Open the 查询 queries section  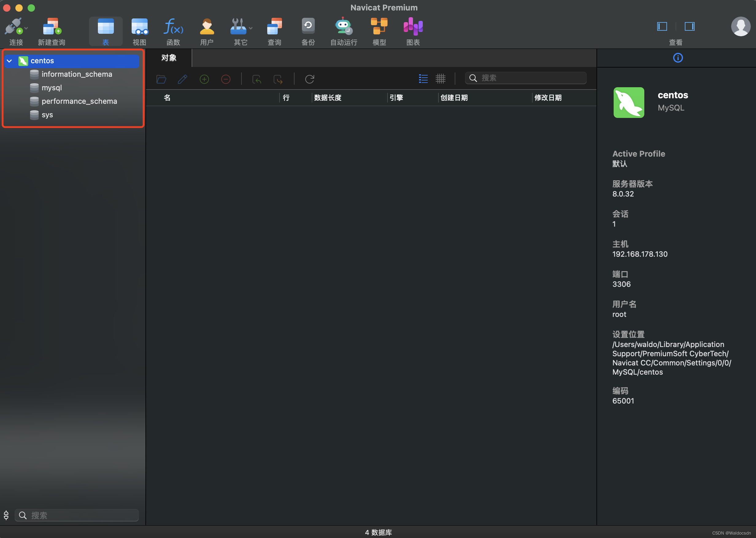click(x=274, y=31)
